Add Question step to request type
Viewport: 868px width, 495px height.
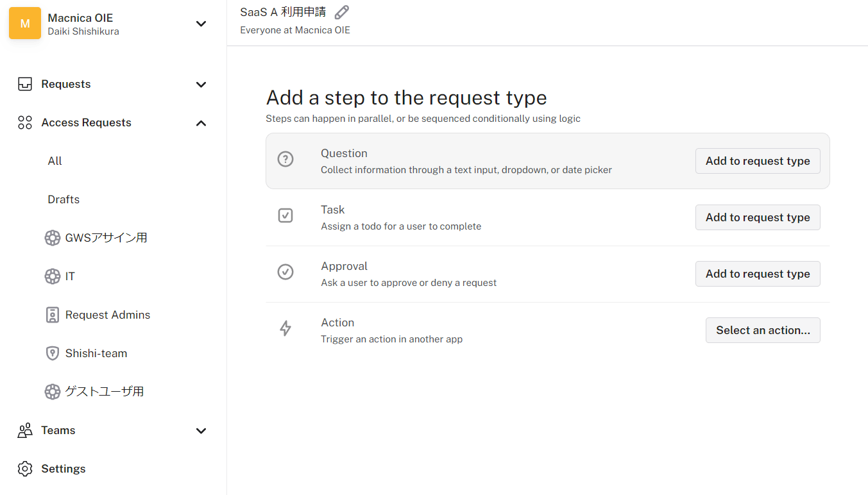click(x=757, y=161)
